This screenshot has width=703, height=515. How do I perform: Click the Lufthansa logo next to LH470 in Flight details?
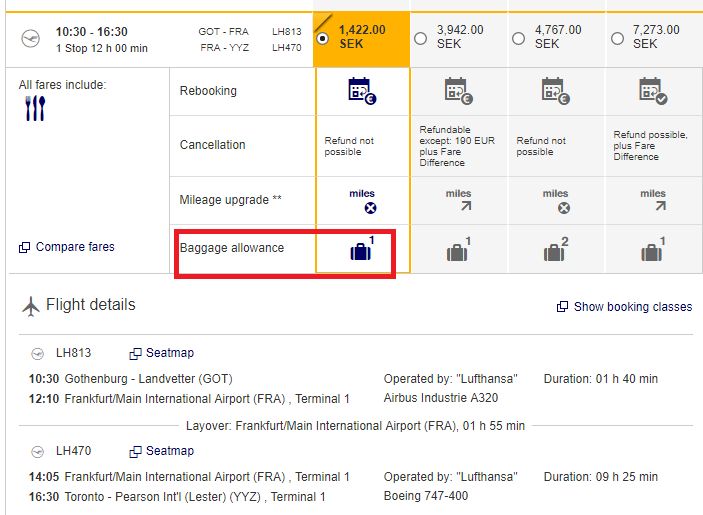click(x=37, y=451)
